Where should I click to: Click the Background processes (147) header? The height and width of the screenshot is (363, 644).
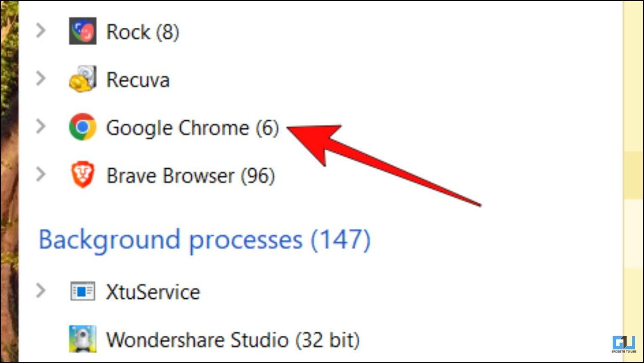(x=205, y=239)
